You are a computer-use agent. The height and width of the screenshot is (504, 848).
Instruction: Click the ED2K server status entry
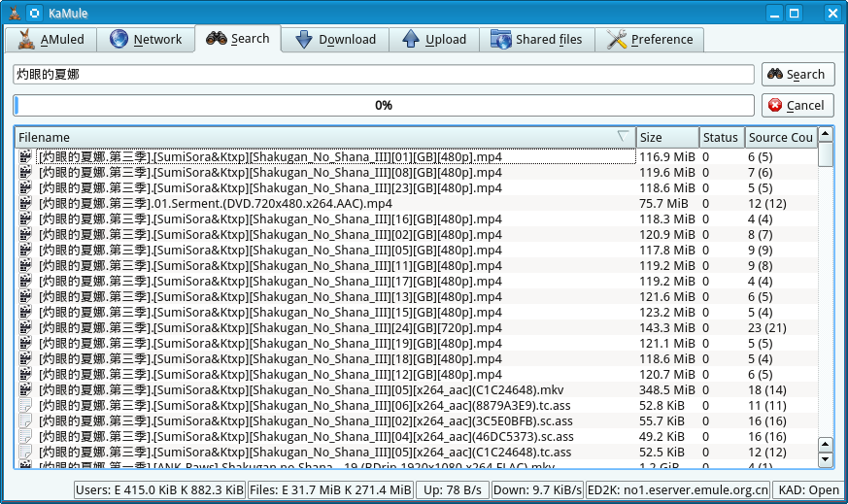678,490
